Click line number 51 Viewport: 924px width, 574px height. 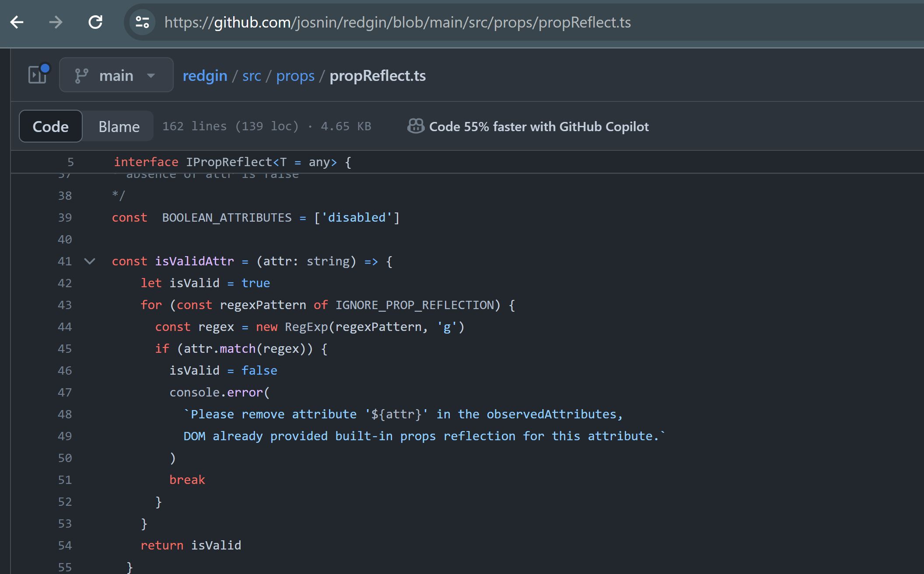pos(65,480)
